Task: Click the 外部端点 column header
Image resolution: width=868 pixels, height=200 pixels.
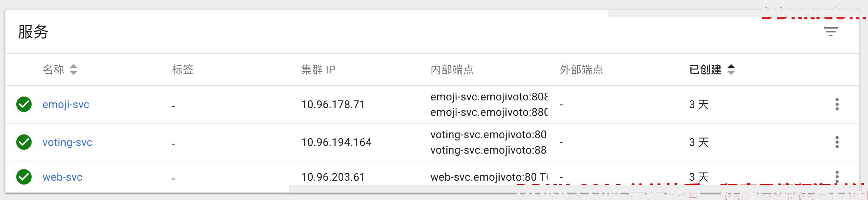Action: coord(581,69)
